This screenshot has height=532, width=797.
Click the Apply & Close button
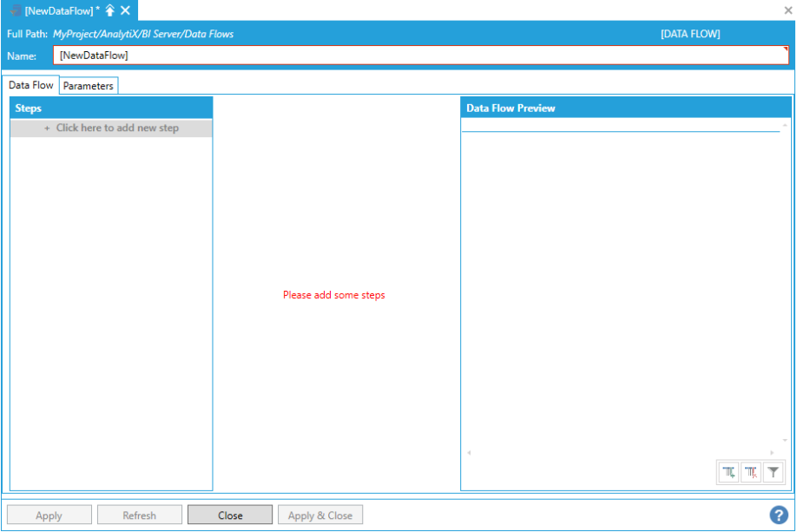pos(320,516)
